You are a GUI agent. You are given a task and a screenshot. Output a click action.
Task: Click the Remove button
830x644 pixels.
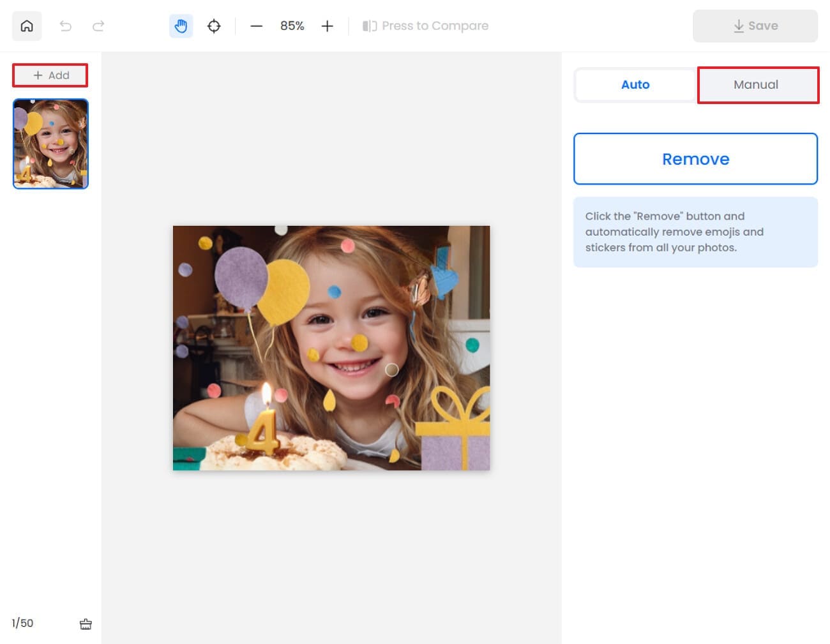(695, 159)
